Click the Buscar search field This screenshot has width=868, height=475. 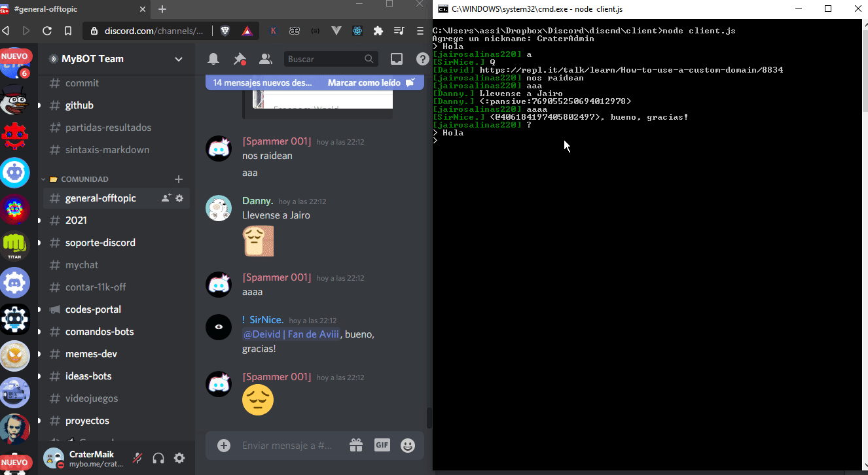tap(331, 59)
